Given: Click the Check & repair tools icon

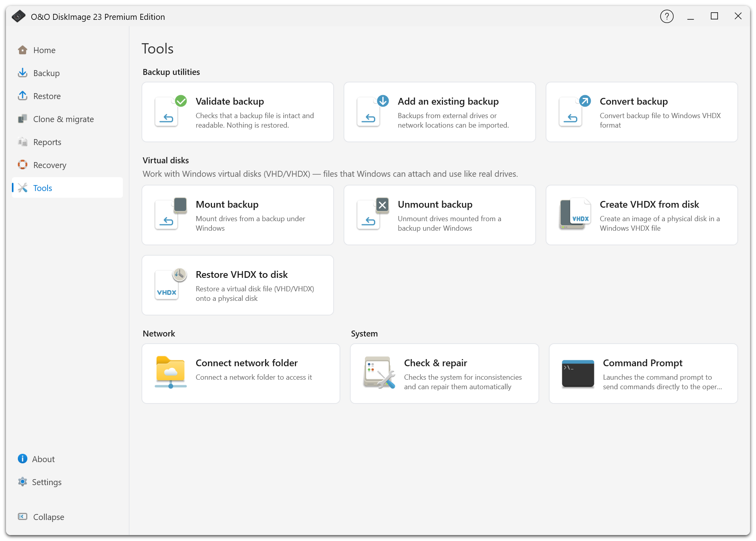Looking at the screenshot, I should click(x=379, y=373).
